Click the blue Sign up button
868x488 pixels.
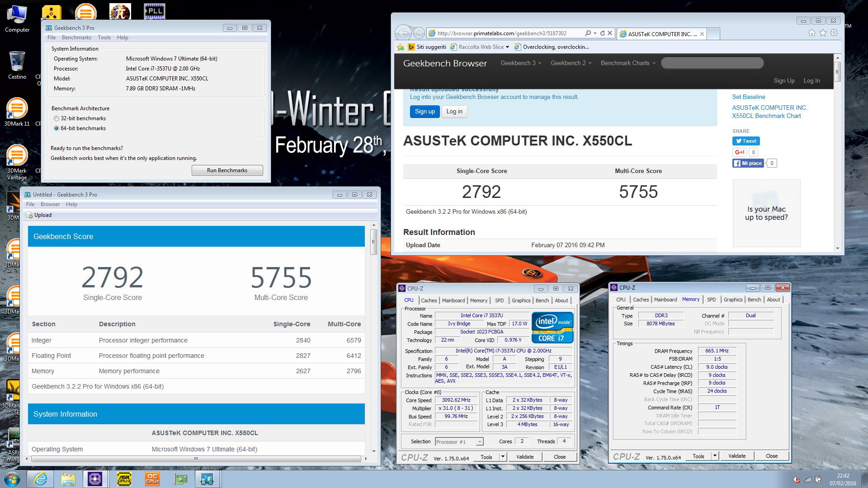[425, 112]
